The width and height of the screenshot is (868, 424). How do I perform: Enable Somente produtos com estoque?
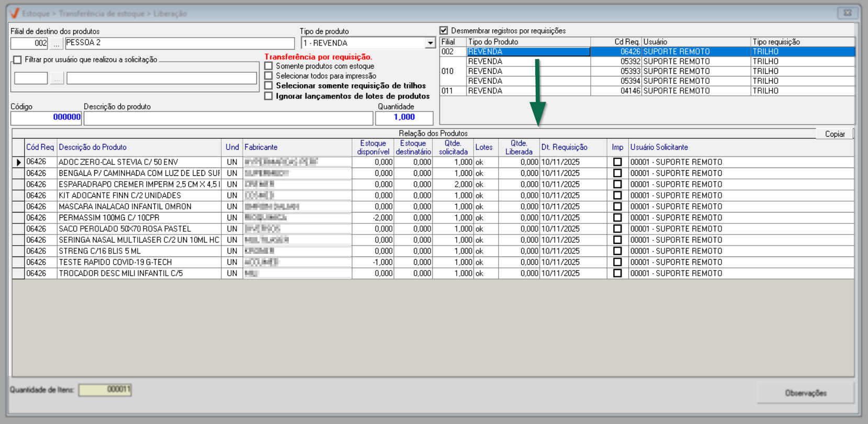click(269, 66)
